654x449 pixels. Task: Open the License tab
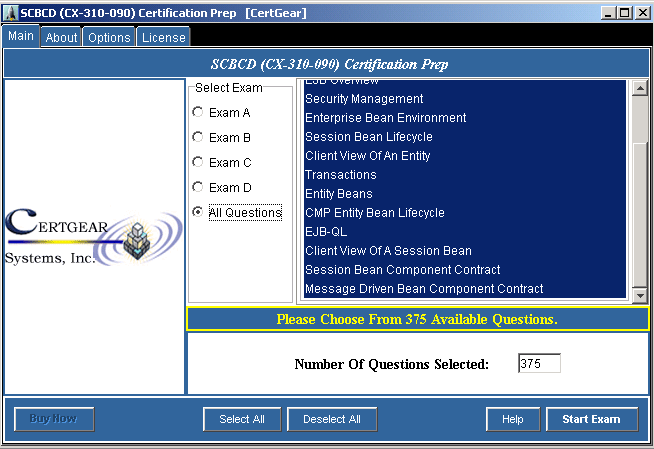click(164, 38)
